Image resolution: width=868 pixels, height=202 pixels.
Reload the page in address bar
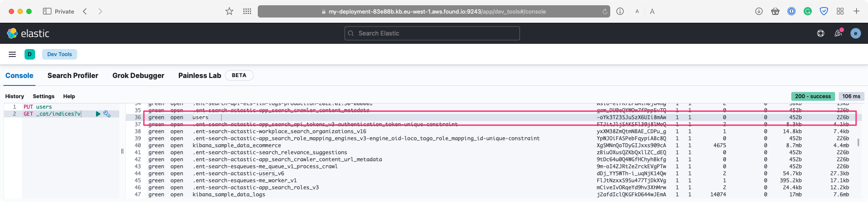pos(605,11)
